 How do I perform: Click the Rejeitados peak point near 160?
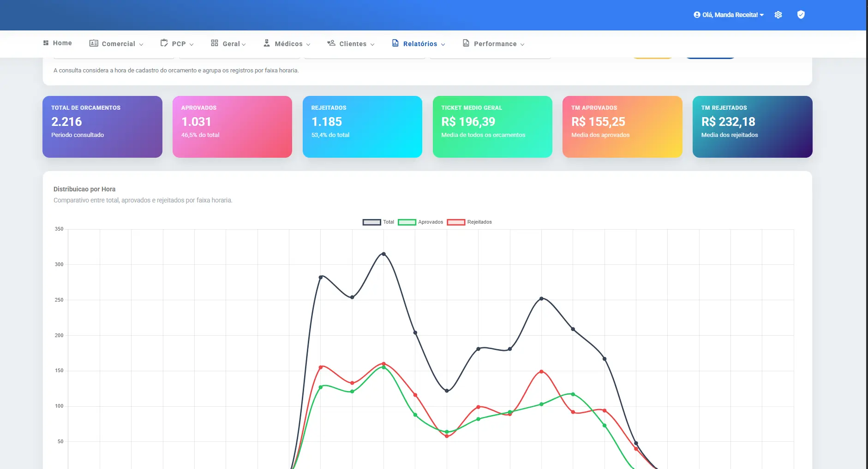tap(383, 364)
